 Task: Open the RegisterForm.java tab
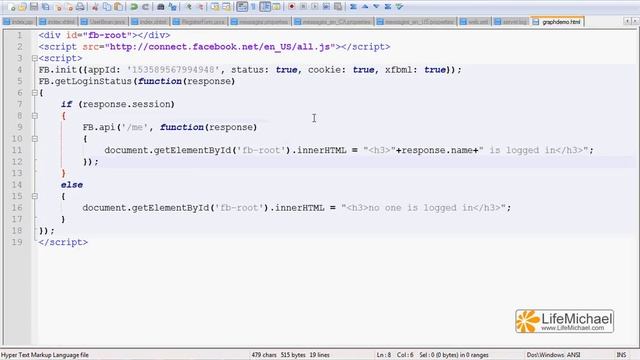(200, 22)
